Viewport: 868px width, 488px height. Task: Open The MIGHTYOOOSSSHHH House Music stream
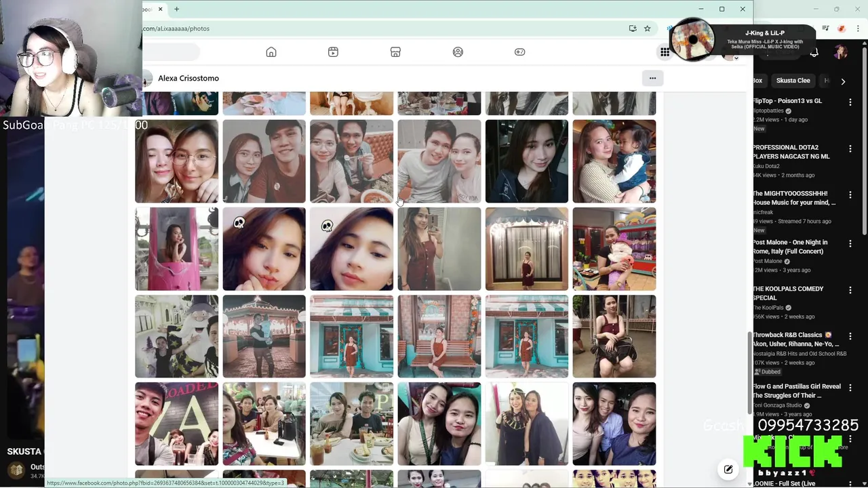[x=793, y=198]
